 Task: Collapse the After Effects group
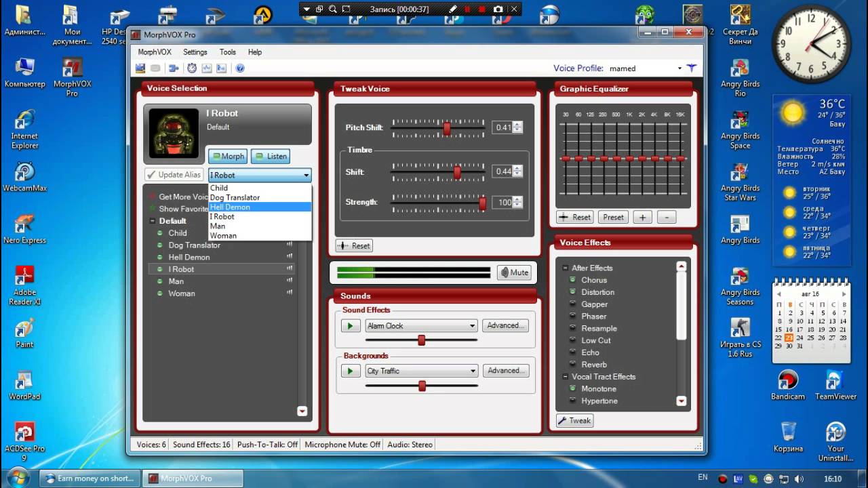(x=565, y=268)
